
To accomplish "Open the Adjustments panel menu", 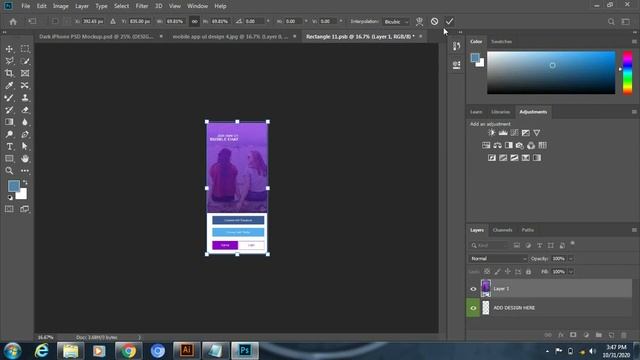I will click(634, 112).
